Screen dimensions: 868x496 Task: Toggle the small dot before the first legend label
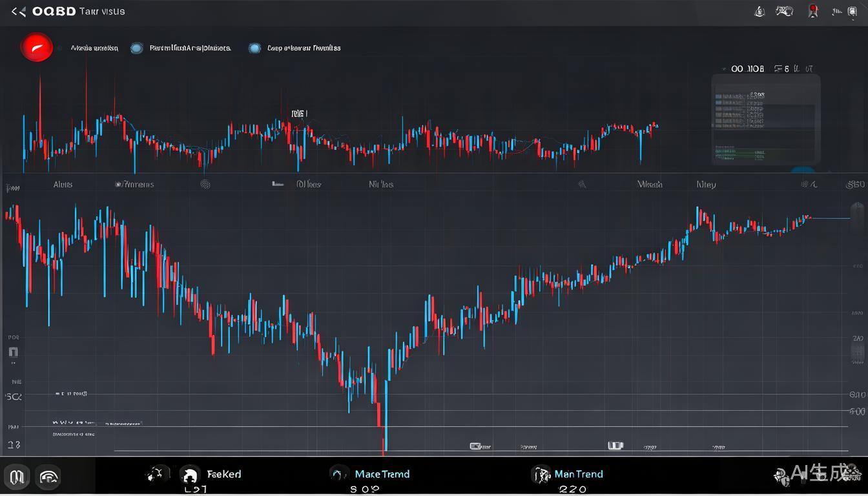[x=59, y=48]
